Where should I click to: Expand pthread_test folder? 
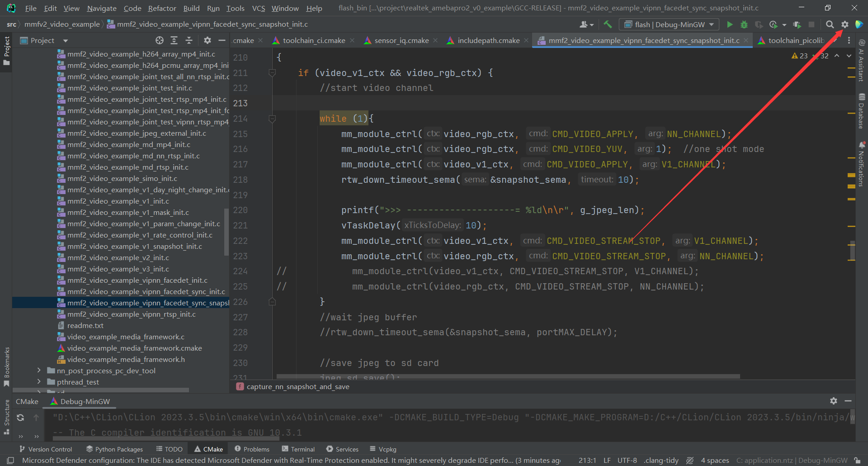click(39, 382)
